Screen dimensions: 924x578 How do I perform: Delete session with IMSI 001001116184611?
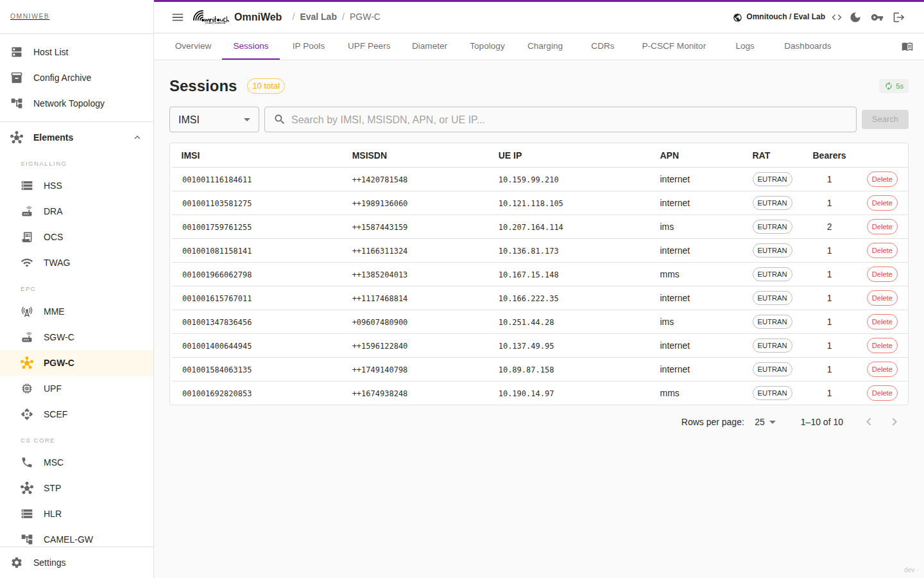click(x=882, y=179)
